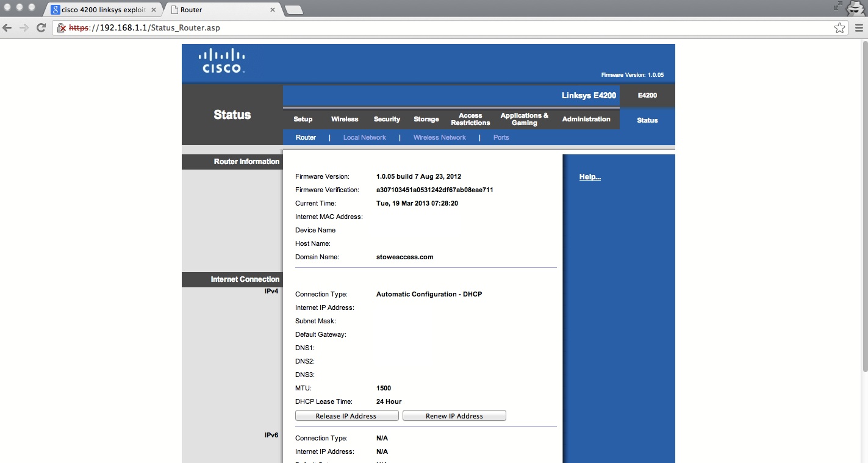
Task: View the insecure HTTPS certificate warning icon
Action: (61, 27)
